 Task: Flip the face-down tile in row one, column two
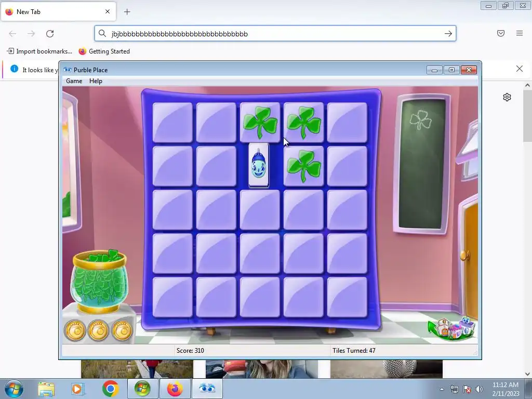(216, 123)
